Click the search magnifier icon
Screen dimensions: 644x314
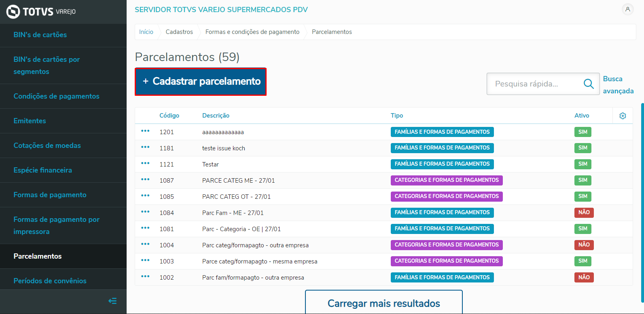(589, 84)
